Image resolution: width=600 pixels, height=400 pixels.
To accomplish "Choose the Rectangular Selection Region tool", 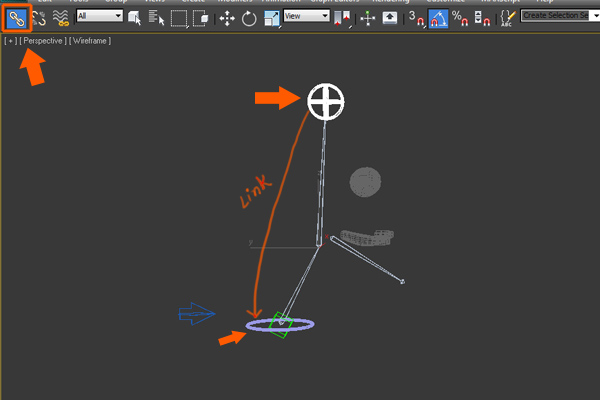I will (x=179, y=18).
